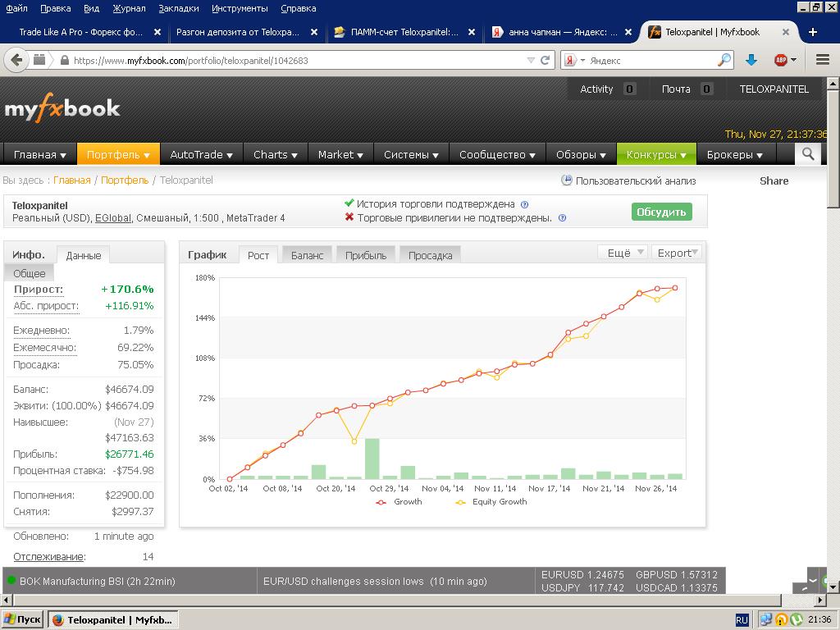Expand the Системы navigation dropdown
Image resolution: width=840 pixels, height=630 pixels.
pos(411,154)
